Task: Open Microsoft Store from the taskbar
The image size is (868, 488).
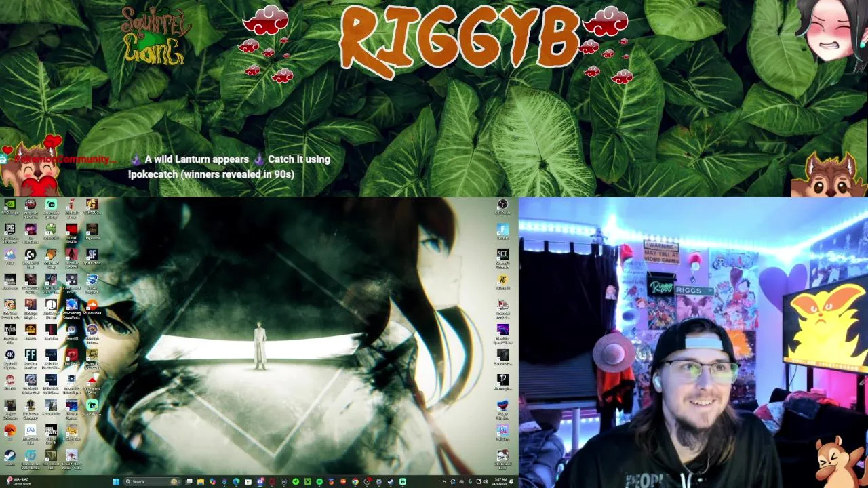Action: click(x=248, y=481)
